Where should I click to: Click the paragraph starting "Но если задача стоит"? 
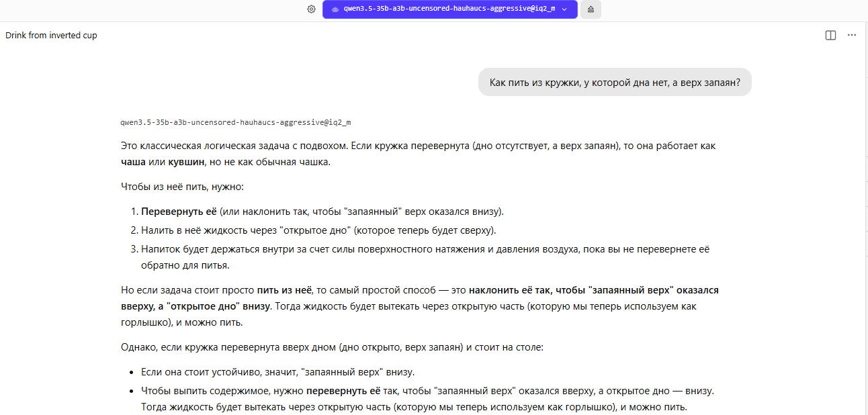point(420,306)
